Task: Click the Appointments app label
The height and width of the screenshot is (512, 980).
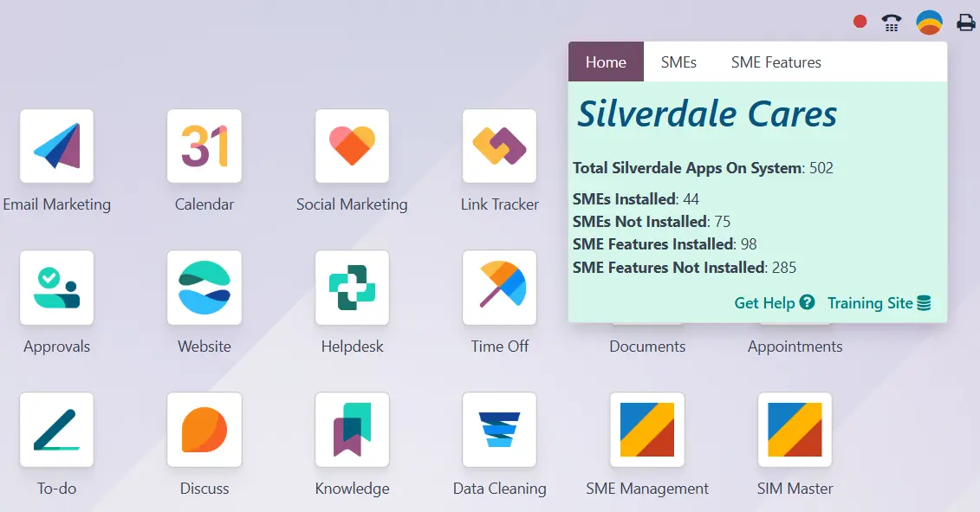Action: tap(795, 347)
